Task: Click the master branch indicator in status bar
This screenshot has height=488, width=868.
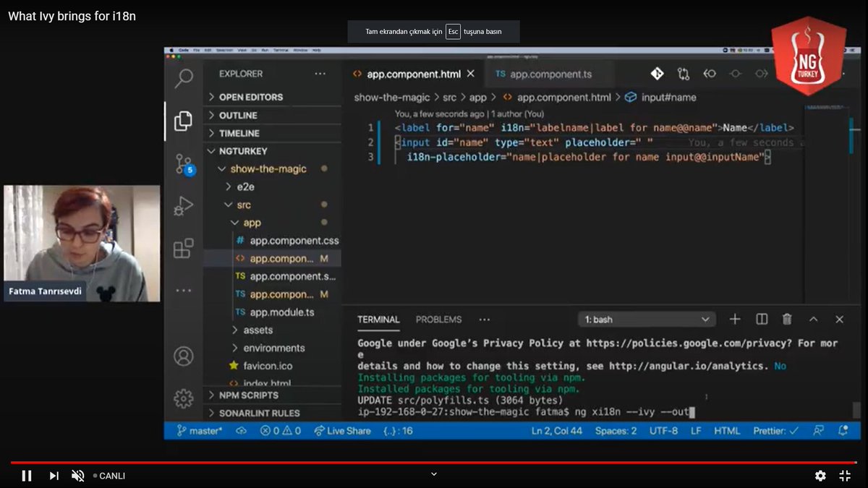Action: click(x=200, y=431)
